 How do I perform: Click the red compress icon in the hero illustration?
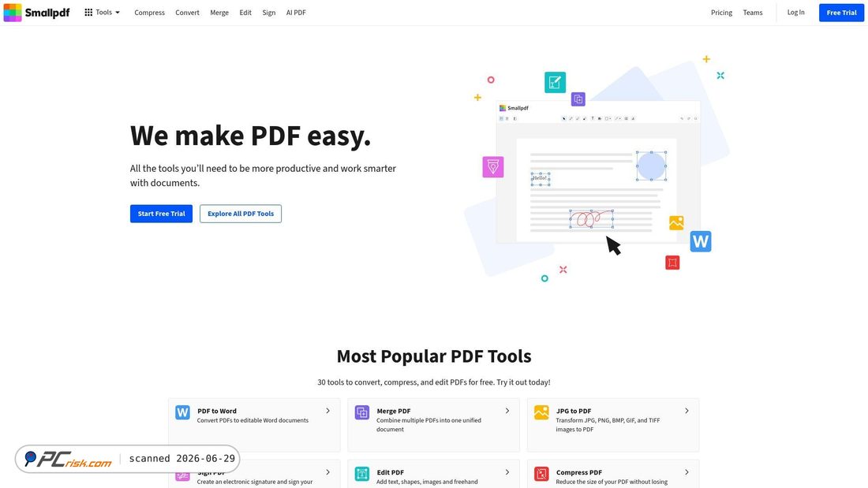(672, 263)
